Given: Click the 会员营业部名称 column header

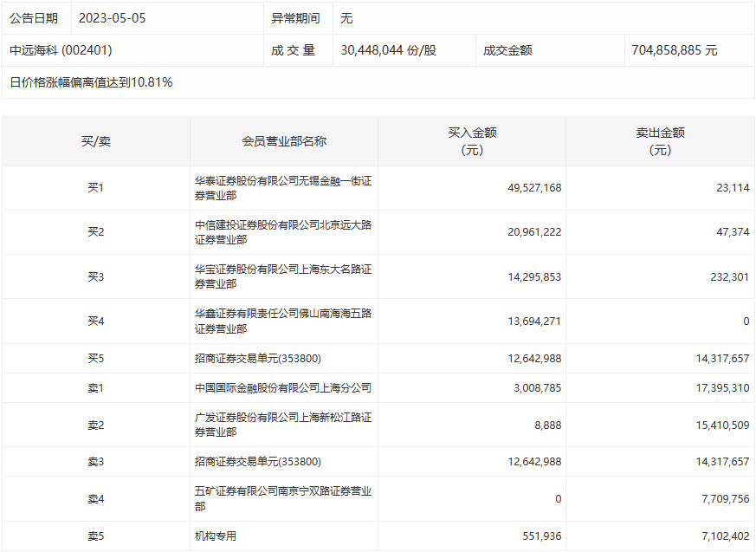Looking at the screenshot, I should coord(284,141).
